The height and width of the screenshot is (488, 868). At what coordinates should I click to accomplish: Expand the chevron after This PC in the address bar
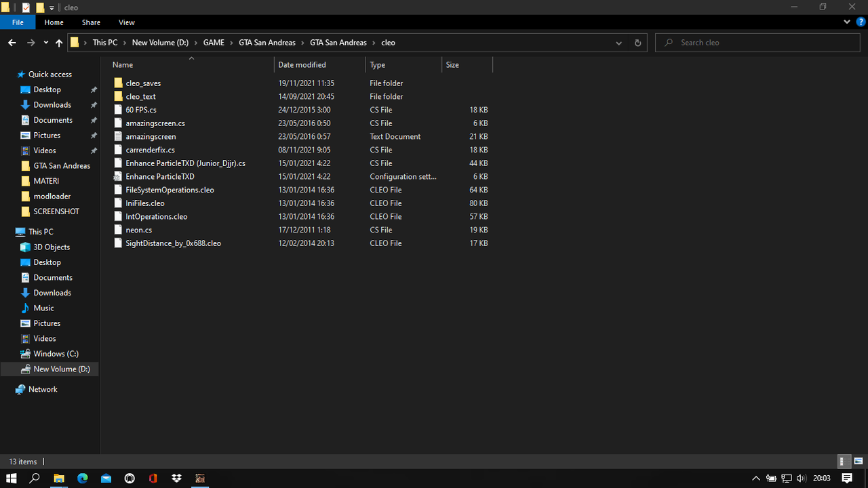coord(124,43)
